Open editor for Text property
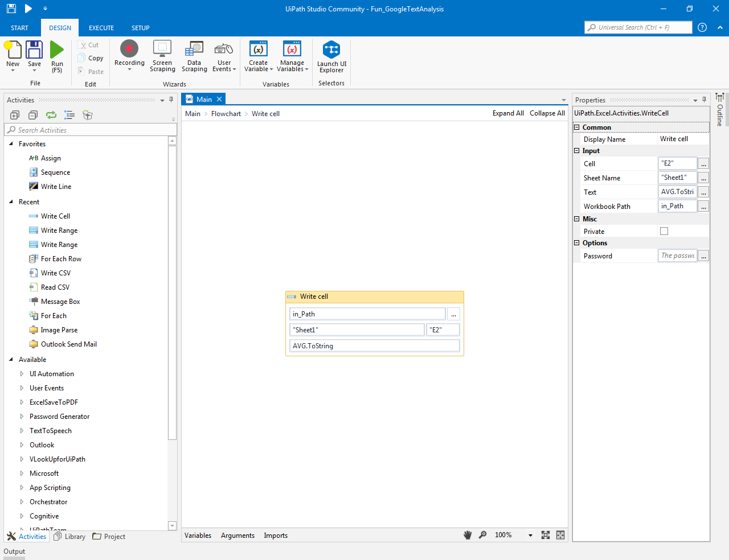The height and width of the screenshot is (560, 729). coord(704,192)
